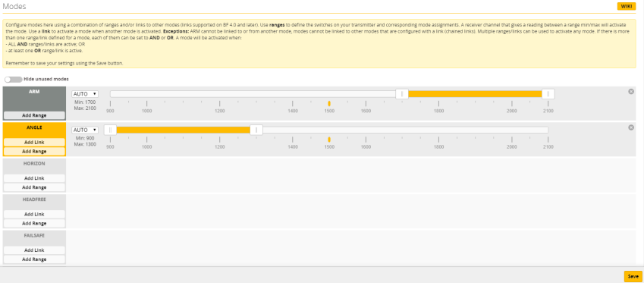Add a link to ANGLE mode
Screen dimensions: 644x286
point(34,142)
